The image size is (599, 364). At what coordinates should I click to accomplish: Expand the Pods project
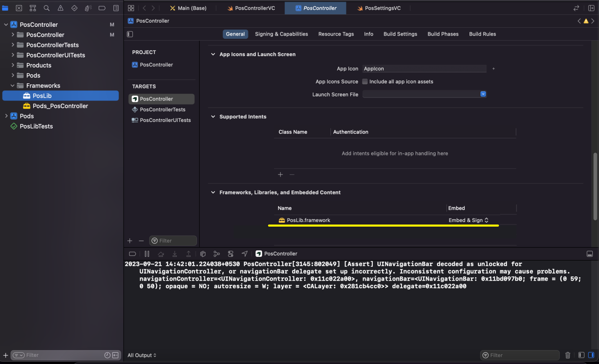coord(6,116)
